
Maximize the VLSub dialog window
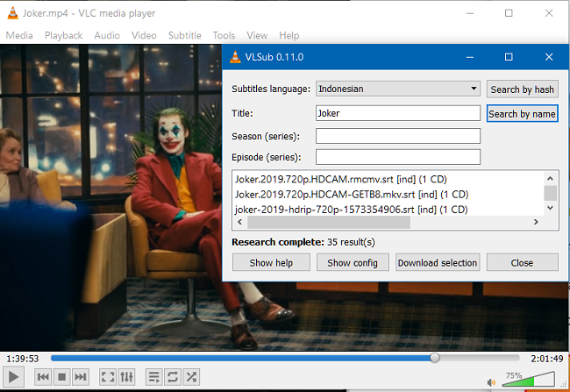coord(509,57)
